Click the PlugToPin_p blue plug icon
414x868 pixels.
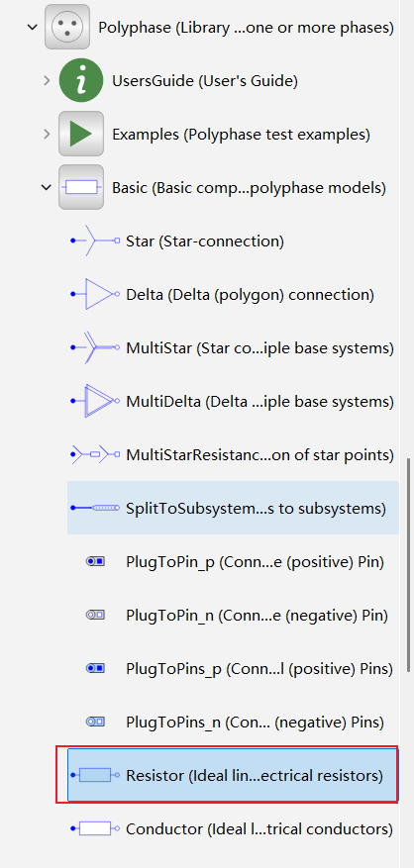[x=95, y=561]
